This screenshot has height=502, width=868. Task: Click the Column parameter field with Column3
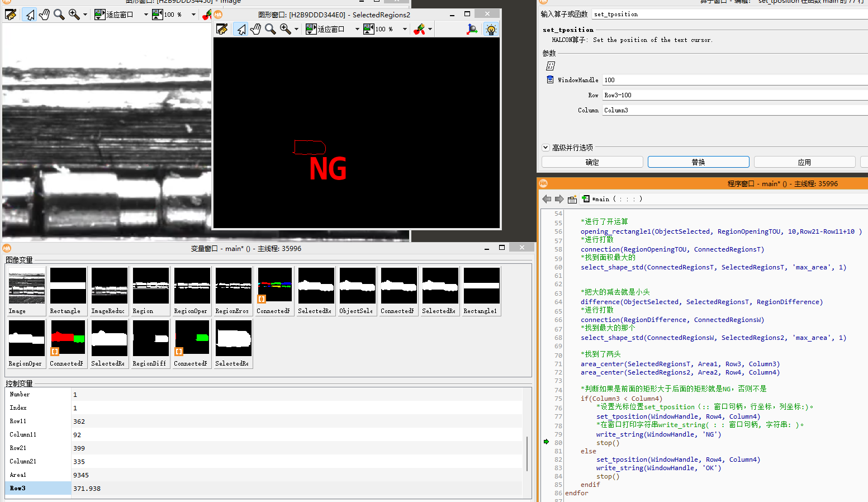(735, 110)
